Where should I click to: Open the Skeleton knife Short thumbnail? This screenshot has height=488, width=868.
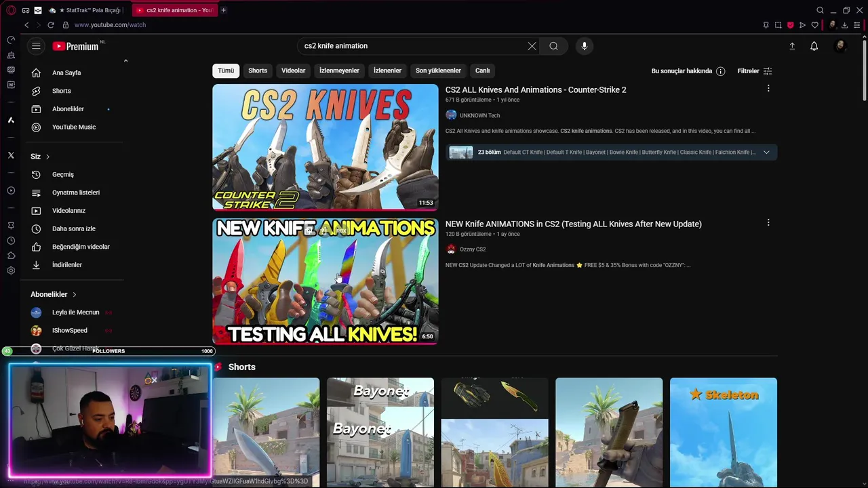click(724, 432)
